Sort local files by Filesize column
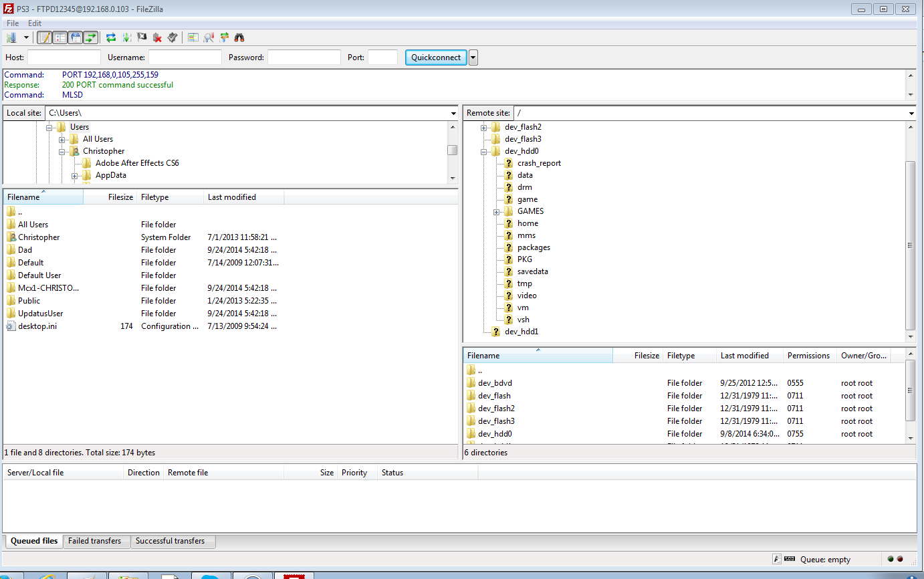The image size is (924, 579). tap(110, 197)
